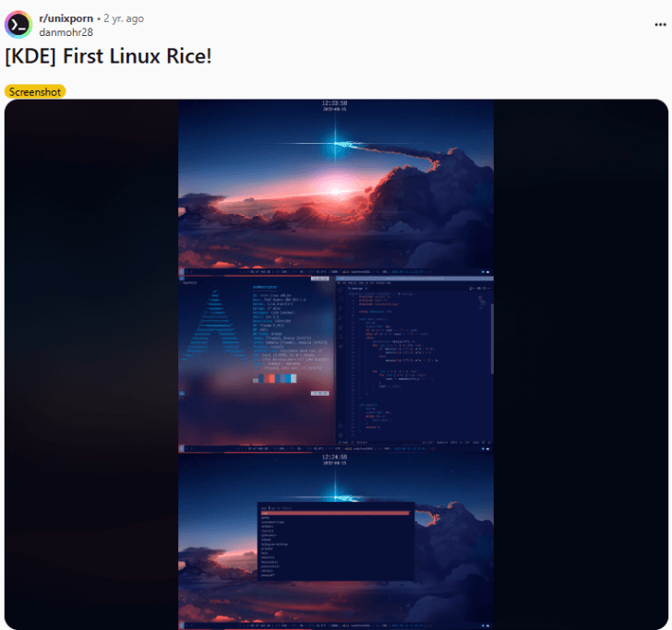The height and width of the screenshot is (630, 672).
Task: Click the '2 yr. ago' timestamp
Action: click(124, 18)
